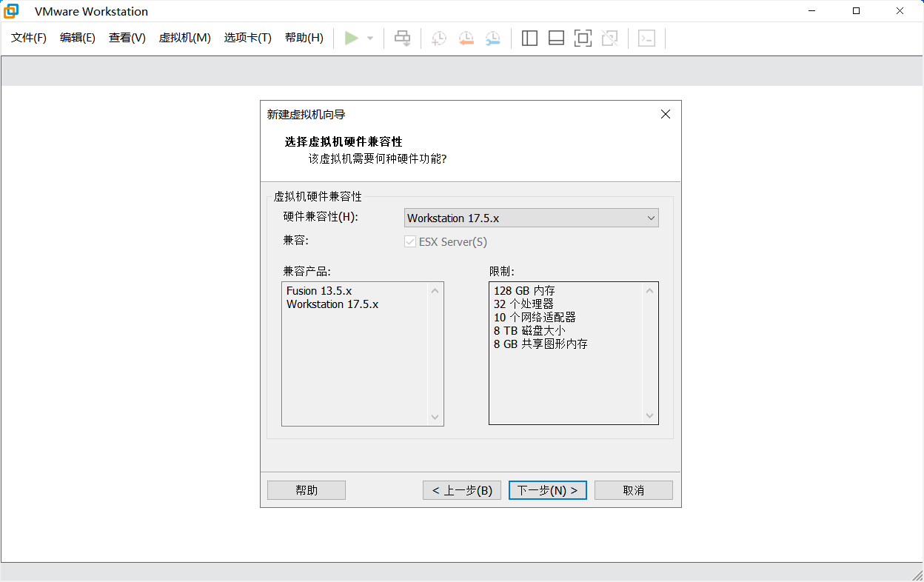Screen dimensions: 924x582
Task: Open the power options dropdown arrow
Action: point(370,39)
